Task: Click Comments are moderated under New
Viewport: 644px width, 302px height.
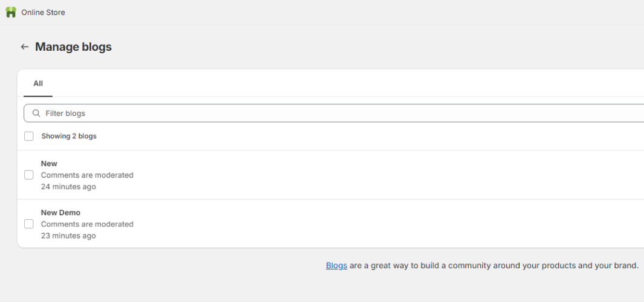Action: pos(87,175)
